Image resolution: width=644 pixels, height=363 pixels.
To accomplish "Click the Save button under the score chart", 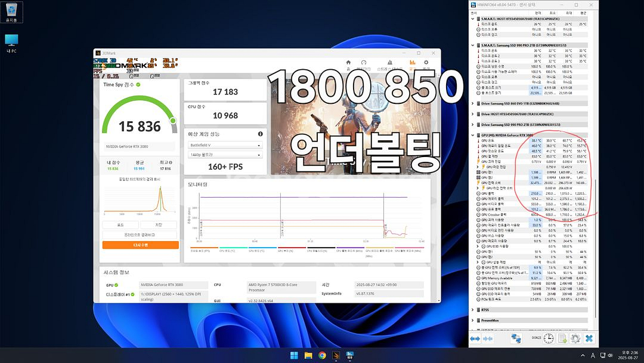I will (159, 225).
